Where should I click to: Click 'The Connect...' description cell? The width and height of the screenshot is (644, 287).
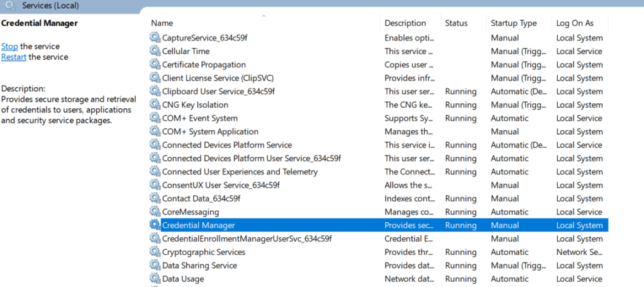coord(409,171)
